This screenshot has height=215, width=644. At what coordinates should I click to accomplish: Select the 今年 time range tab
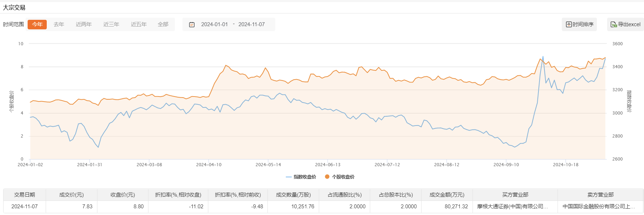click(37, 24)
